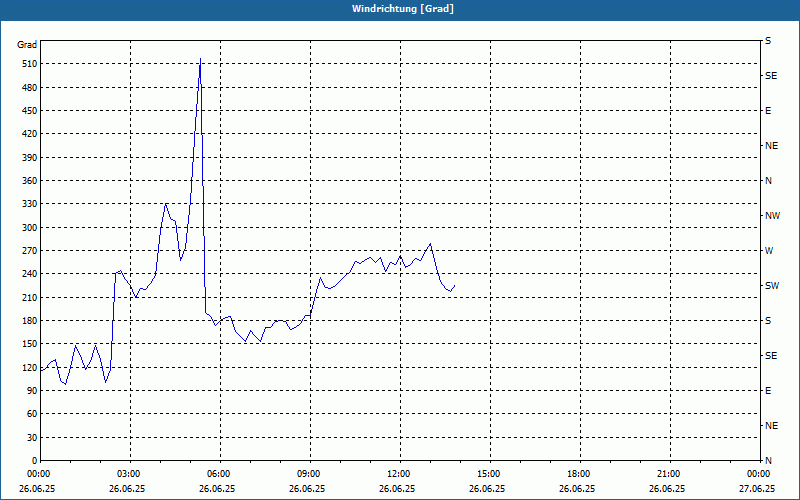The image size is (800, 500).
Task: Click the NW compass label
Action: pos(772,216)
